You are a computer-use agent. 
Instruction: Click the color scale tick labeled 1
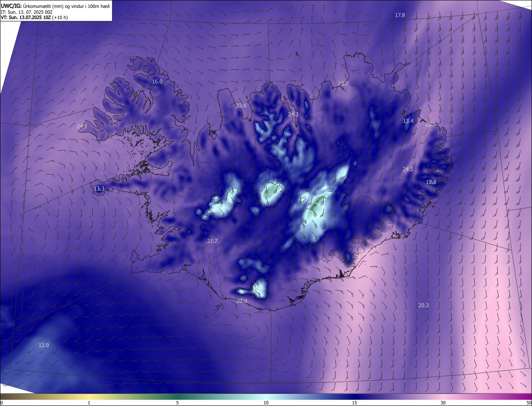tap(89, 403)
